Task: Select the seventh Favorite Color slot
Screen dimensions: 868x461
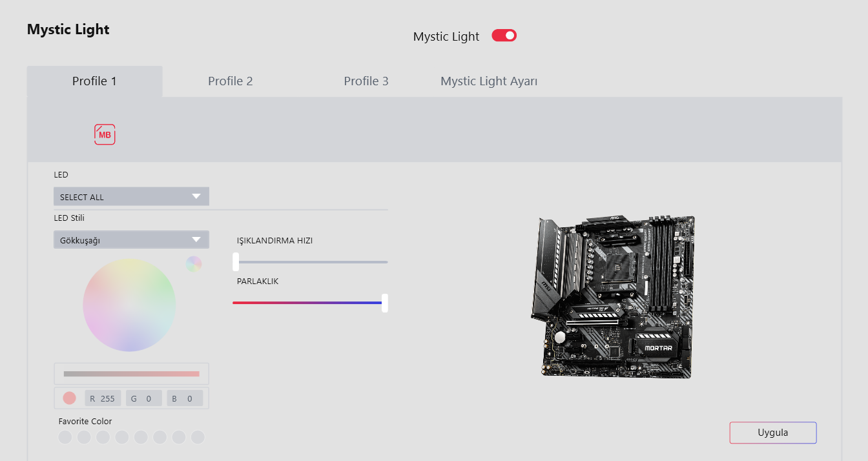Action: coord(179,438)
